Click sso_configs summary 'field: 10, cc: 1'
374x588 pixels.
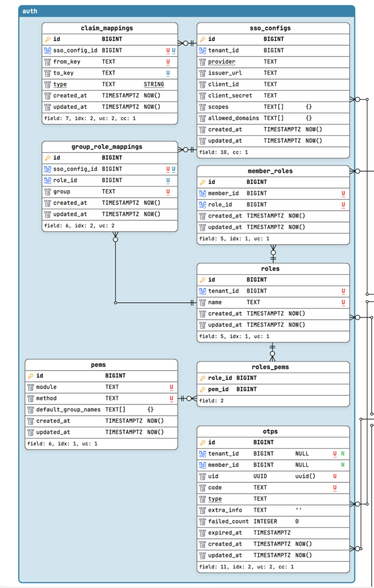(x=224, y=152)
